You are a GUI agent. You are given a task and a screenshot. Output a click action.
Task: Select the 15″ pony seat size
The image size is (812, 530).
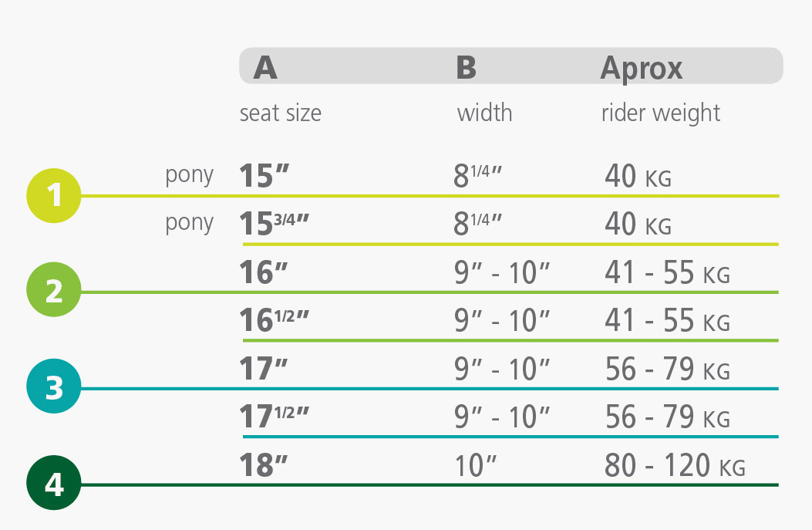coord(264,176)
